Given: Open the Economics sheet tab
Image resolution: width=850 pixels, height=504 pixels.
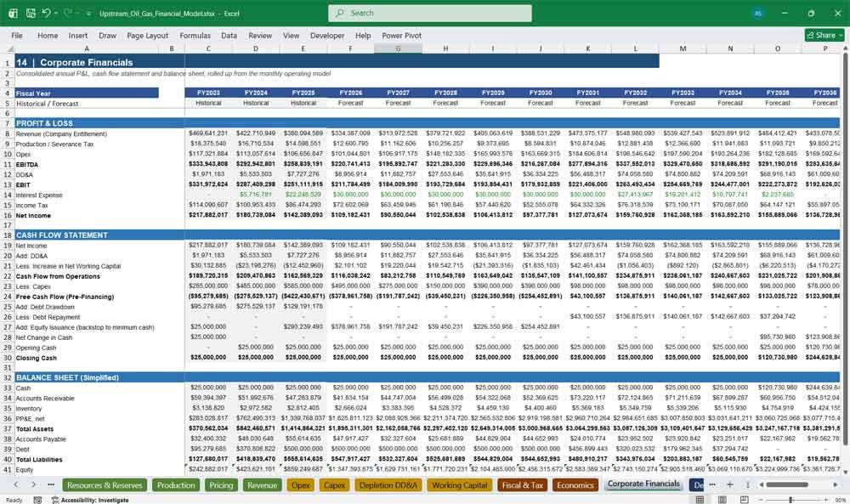Looking at the screenshot, I should pyautogui.click(x=575, y=485).
